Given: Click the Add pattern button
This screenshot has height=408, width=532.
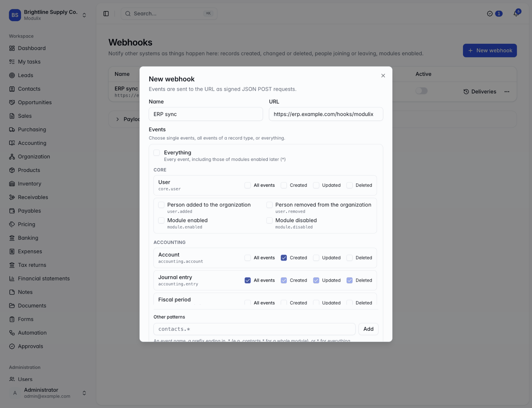Looking at the screenshot, I should tap(368, 329).
